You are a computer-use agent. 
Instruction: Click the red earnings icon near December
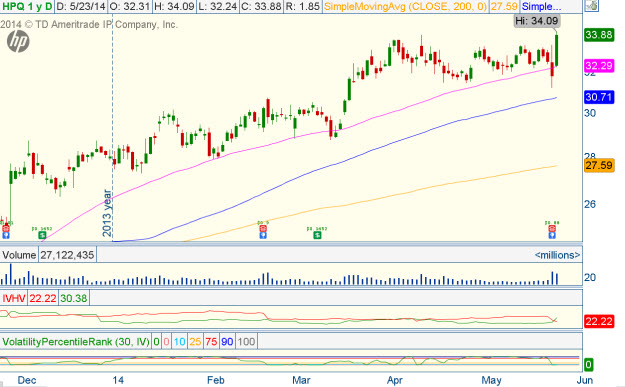click(x=6, y=228)
